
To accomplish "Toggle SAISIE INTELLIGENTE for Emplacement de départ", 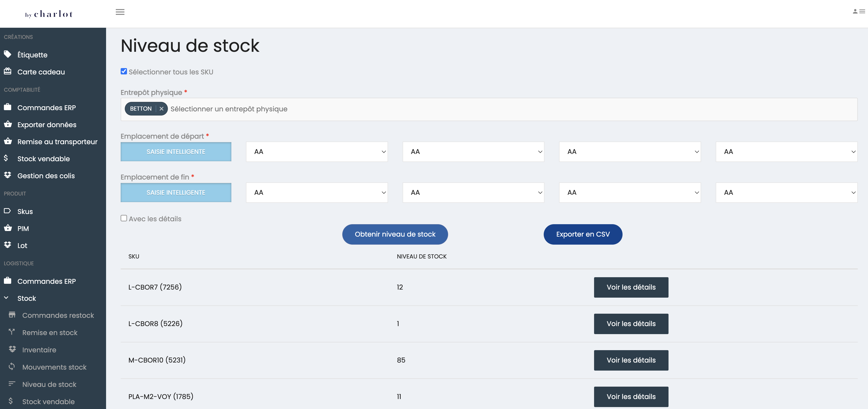I will coord(176,151).
